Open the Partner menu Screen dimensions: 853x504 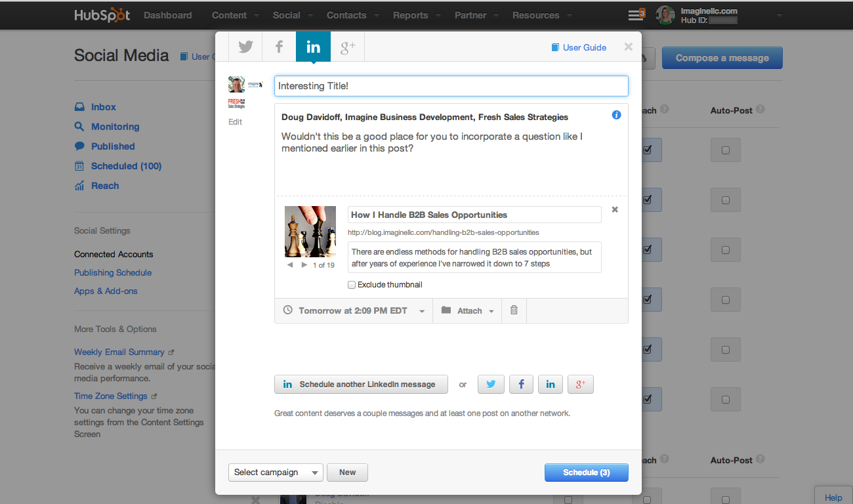(476, 15)
